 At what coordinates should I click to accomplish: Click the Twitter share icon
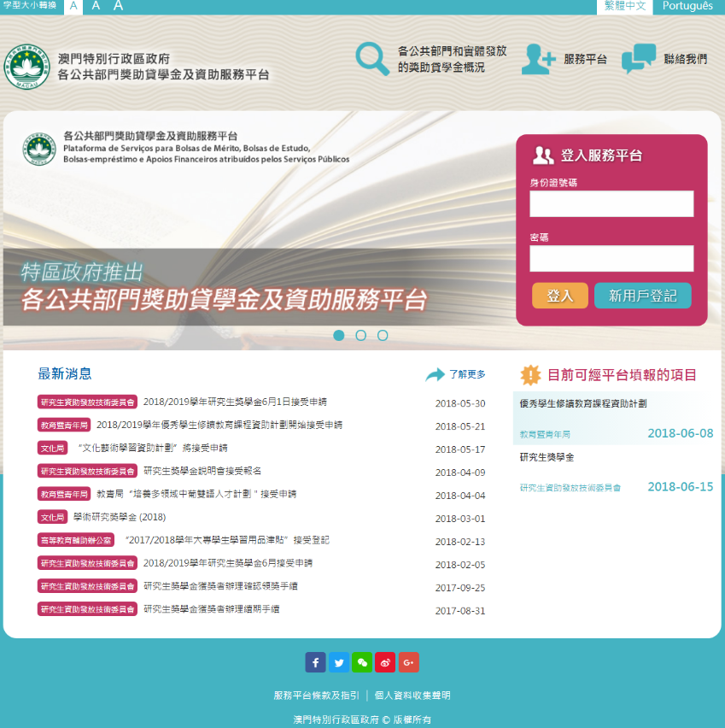point(339,662)
